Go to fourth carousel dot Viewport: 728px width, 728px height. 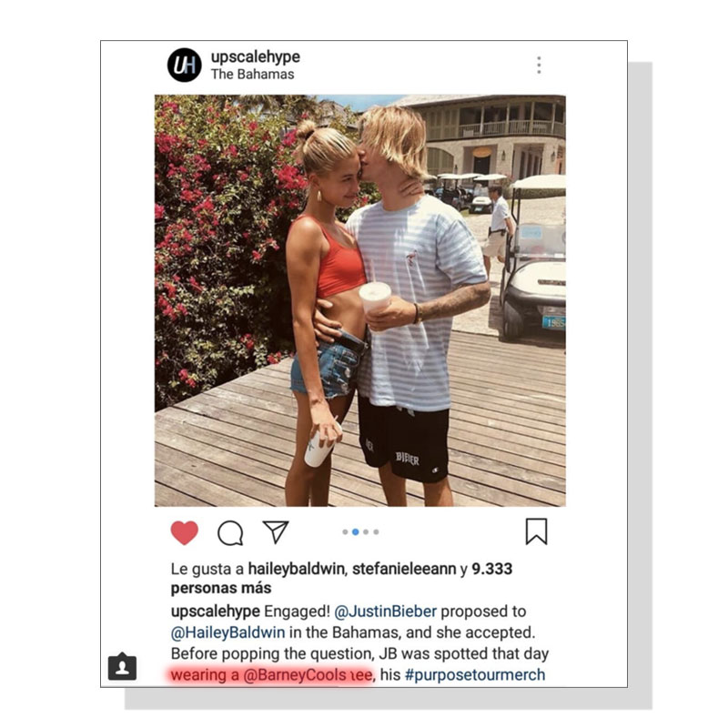tap(376, 532)
